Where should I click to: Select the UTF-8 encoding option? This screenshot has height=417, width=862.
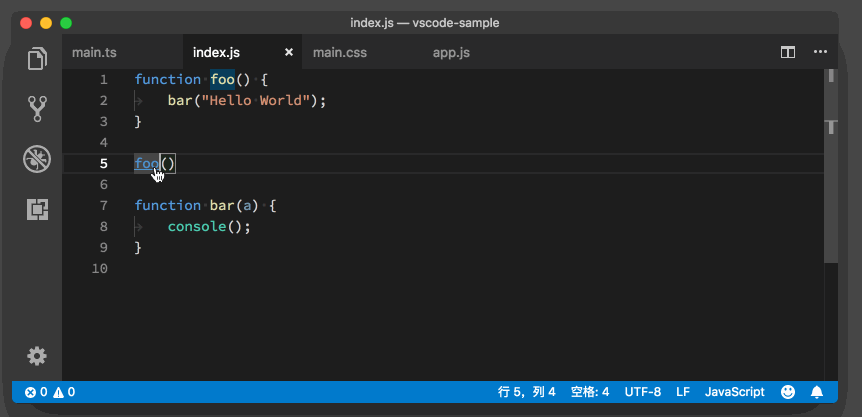[643, 392]
